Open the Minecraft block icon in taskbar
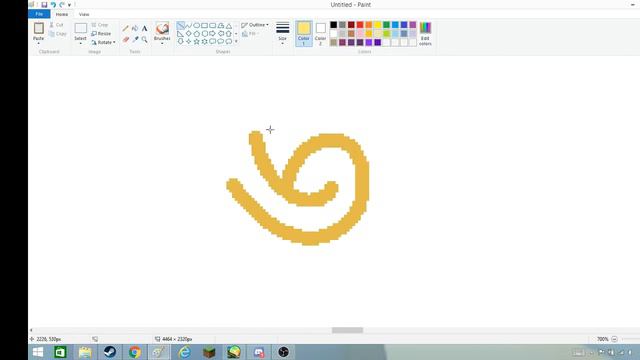This screenshot has height=360, width=640. pos(209,352)
